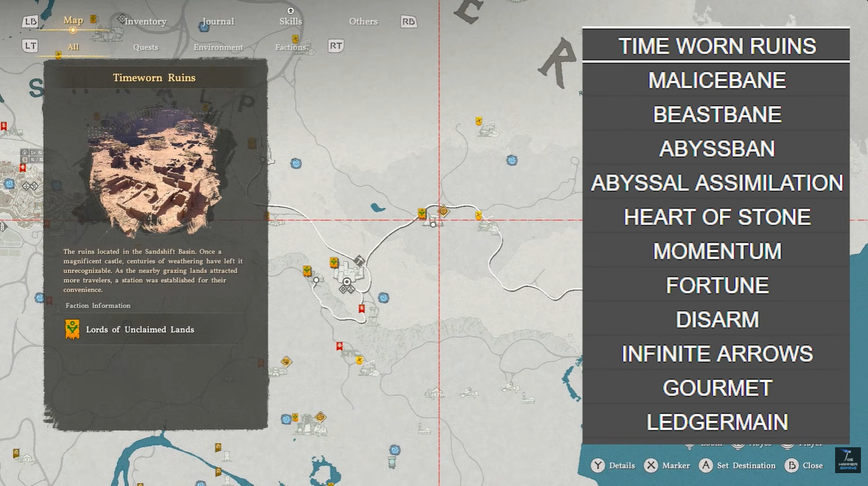Viewport: 868px width, 486px height.
Task: Show the Quests map filter
Action: pyautogui.click(x=146, y=47)
